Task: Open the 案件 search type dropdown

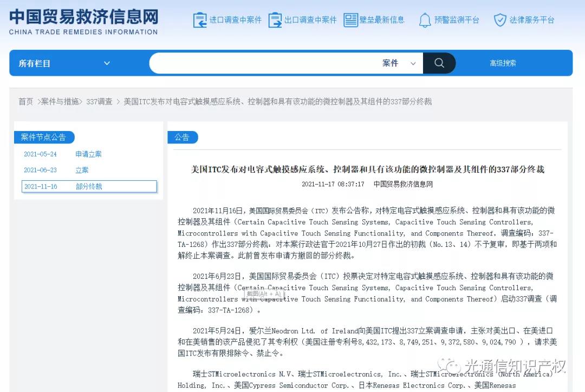Action: pyautogui.click(x=399, y=63)
